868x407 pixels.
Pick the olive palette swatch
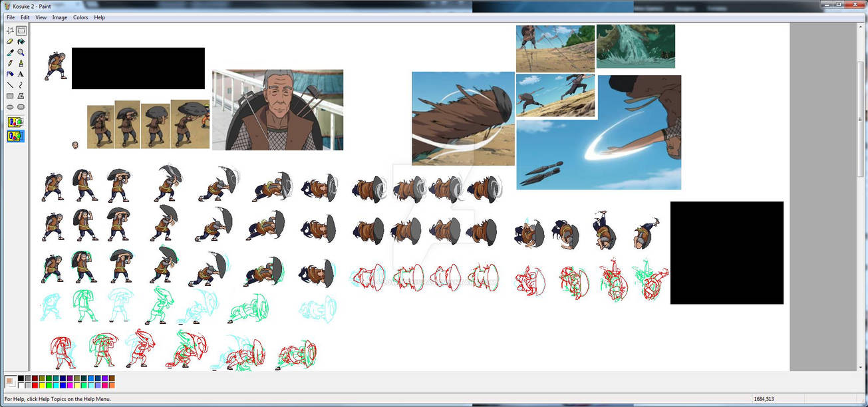42,378
